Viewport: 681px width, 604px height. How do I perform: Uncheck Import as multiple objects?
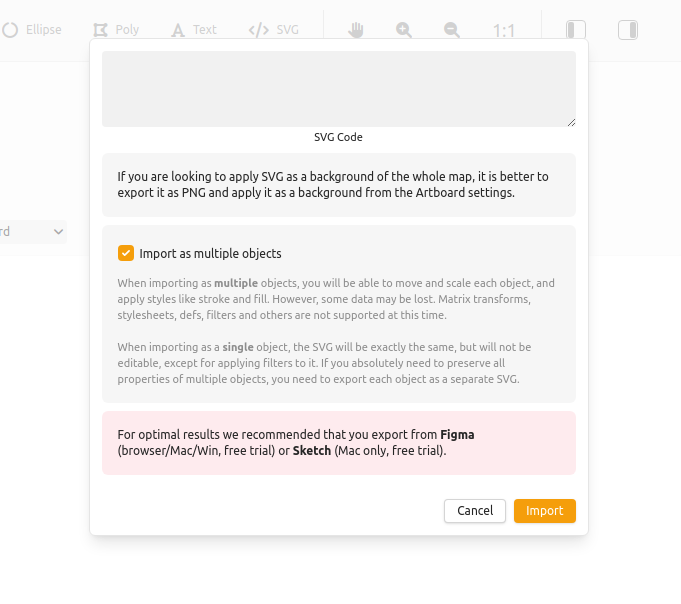click(x=126, y=253)
